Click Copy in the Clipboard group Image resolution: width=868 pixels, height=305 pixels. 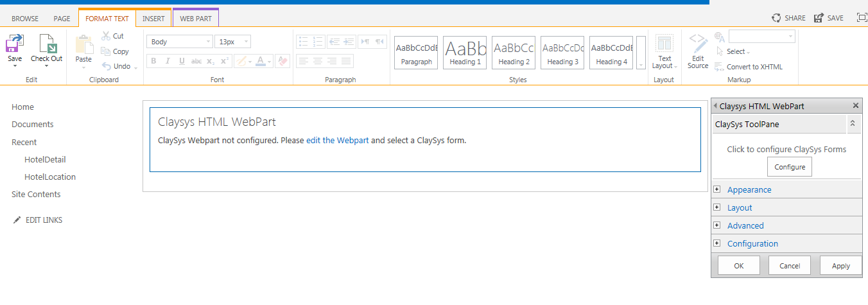click(115, 51)
